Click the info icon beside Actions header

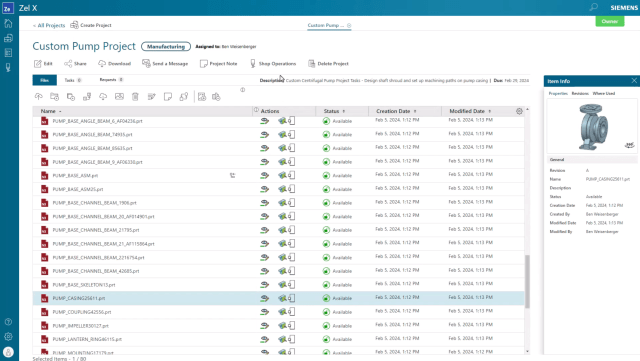pyautogui.click(x=256, y=110)
